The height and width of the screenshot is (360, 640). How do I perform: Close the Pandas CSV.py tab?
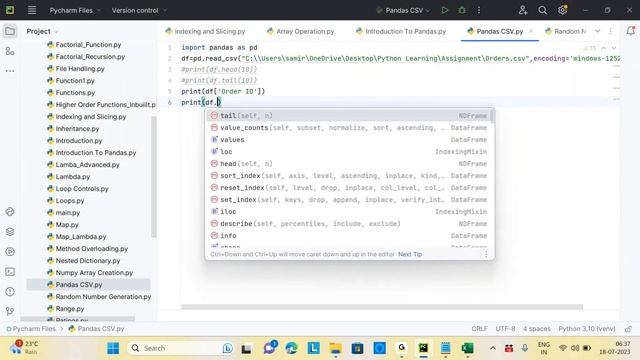[531, 31]
